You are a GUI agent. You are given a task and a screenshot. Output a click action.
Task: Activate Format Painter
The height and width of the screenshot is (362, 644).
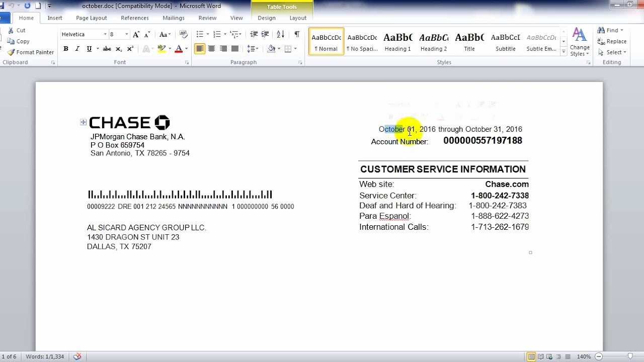(31, 52)
